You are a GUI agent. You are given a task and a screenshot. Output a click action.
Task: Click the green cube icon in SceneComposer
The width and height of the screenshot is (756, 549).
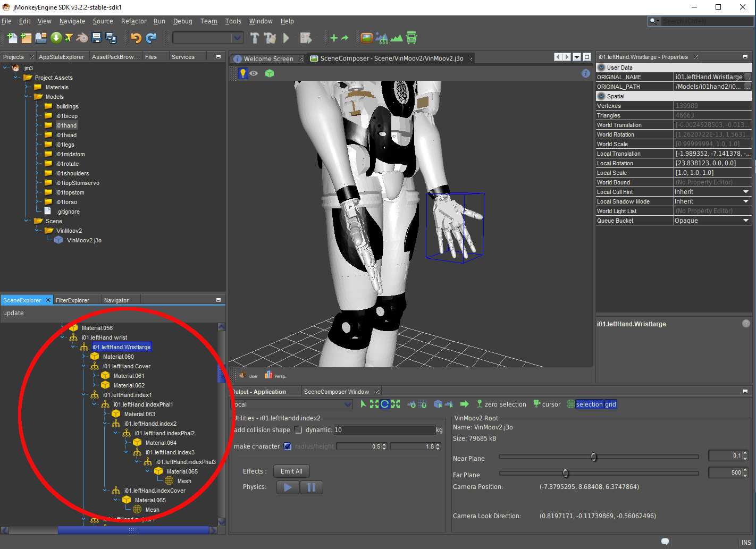270,73
